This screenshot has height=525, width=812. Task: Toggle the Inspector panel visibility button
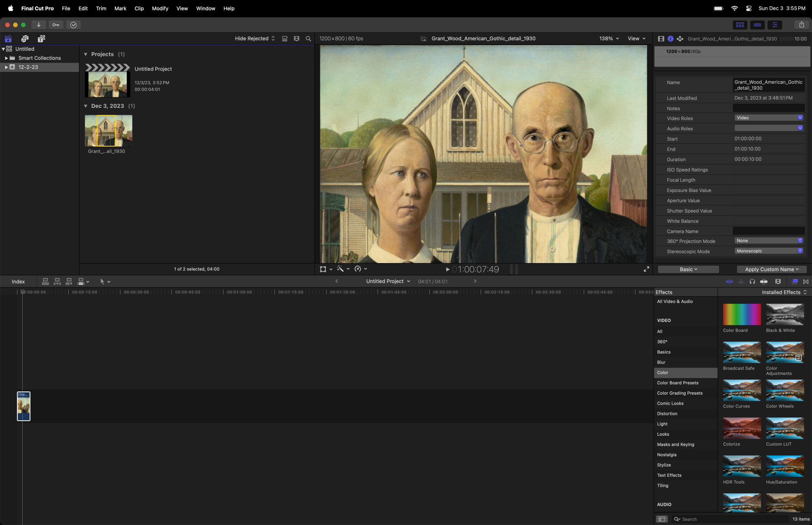click(775, 25)
